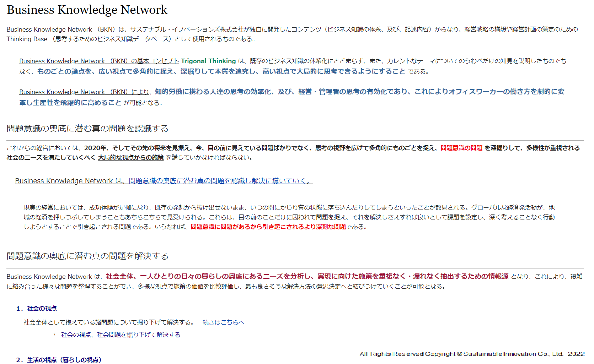The image size is (594, 364).
Task: Click the list heading 1. 社会の視点
Action: point(37,309)
